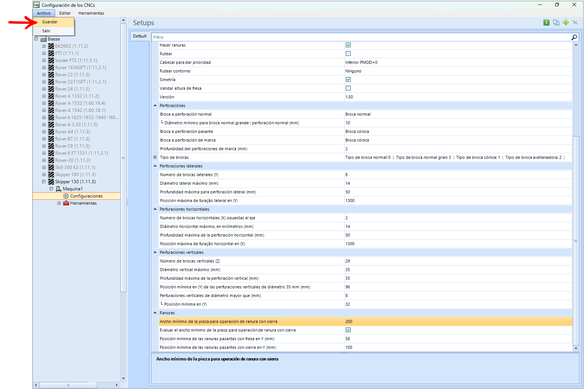The height and width of the screenshot is (392, 584).
Task: Select Configuraciones in the tree
Action: (86, 196)
